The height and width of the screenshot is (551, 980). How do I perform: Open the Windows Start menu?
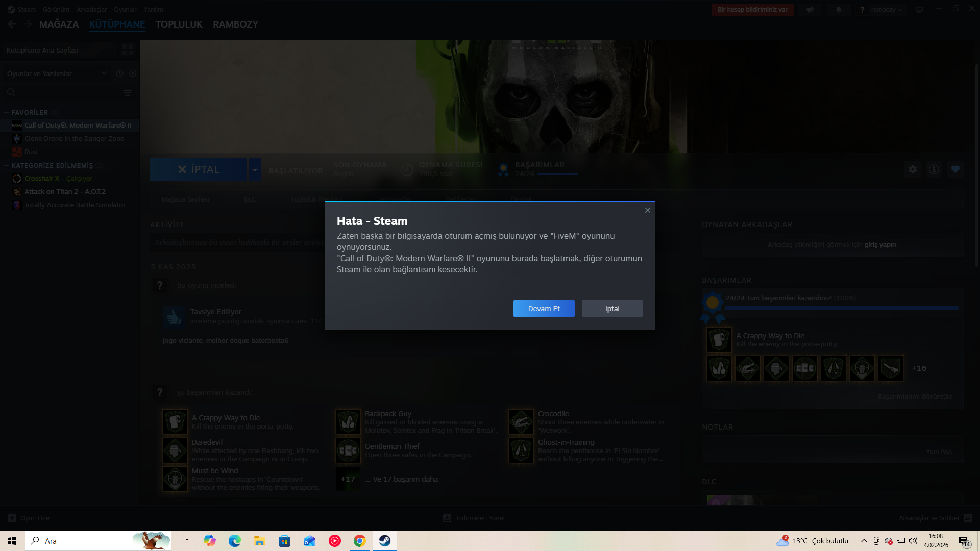pyautogui.click(x=12, y=541)
